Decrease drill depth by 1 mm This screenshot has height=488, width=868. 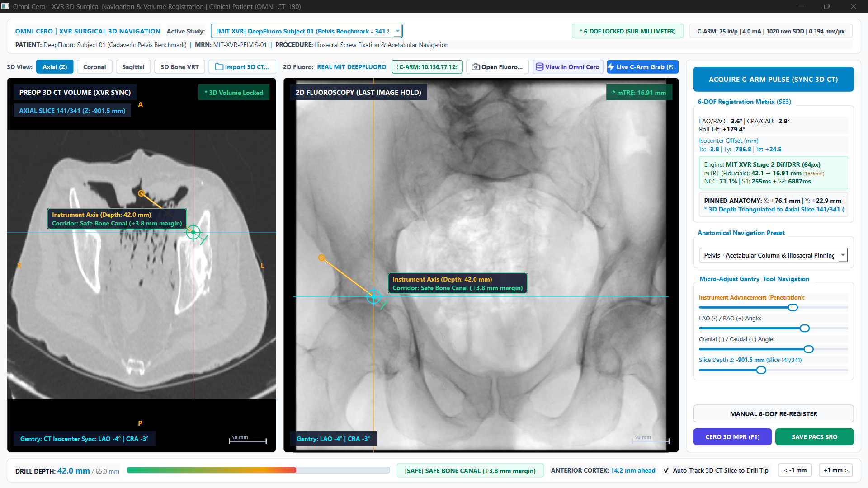click(795, 470)
